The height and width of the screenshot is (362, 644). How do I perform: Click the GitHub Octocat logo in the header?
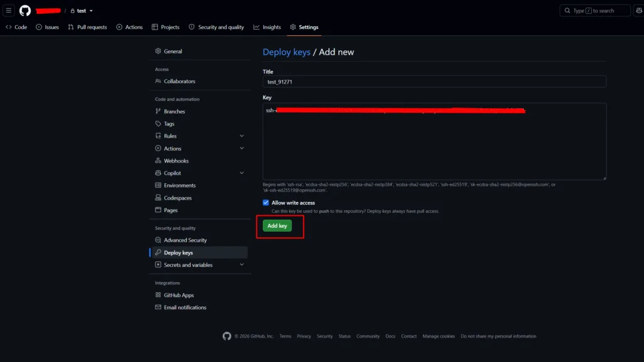coord(25,11)
